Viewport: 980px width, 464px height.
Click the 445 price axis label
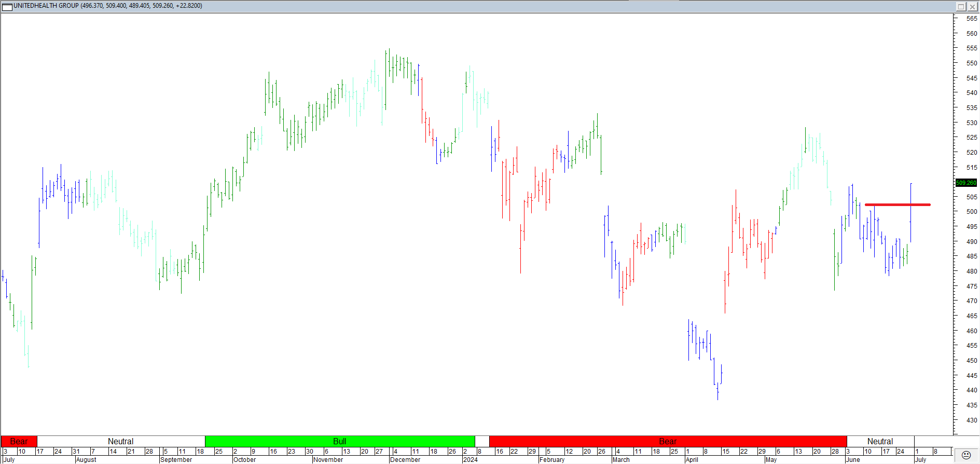tap(972, 375)
